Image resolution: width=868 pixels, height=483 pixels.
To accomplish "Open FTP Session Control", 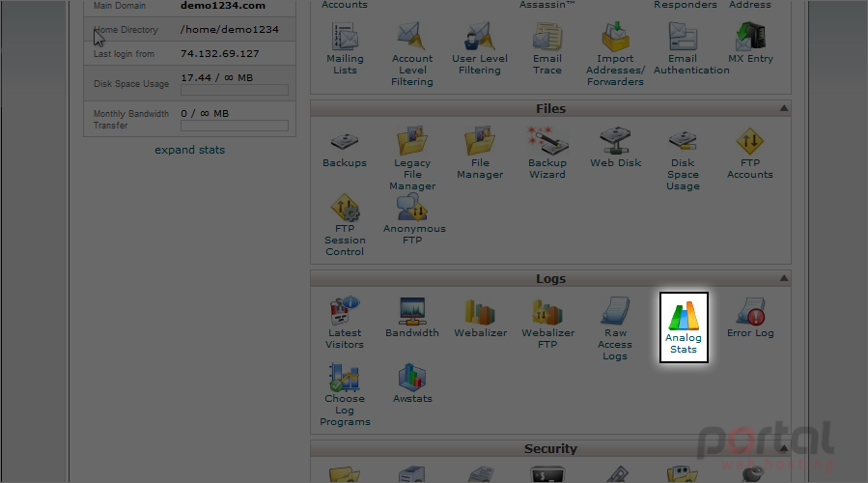I will [x=345, y=225].
